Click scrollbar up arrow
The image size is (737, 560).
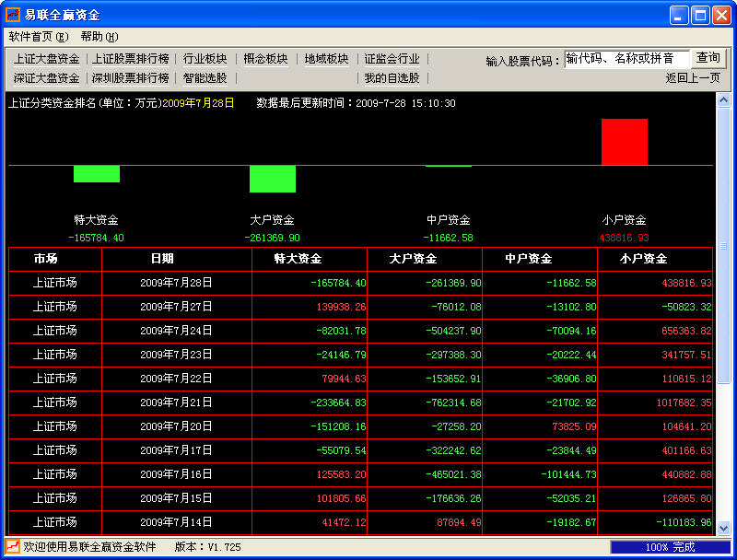point(723,99)
